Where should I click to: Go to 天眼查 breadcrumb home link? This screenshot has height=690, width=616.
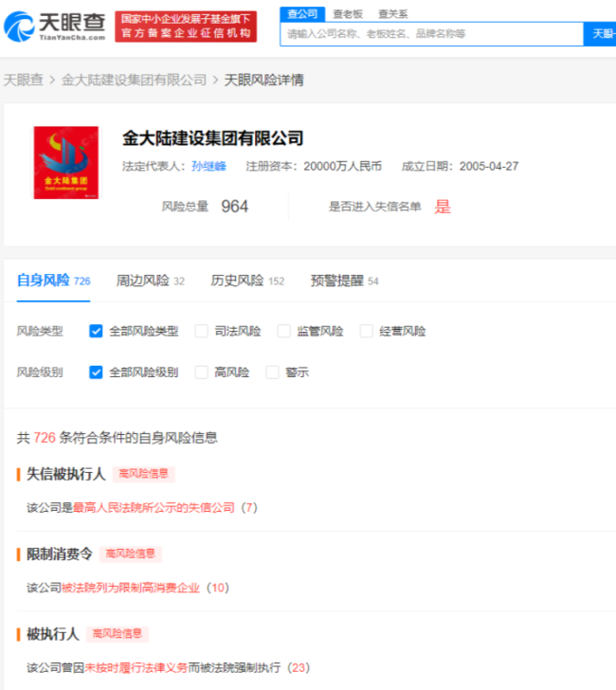[24, 80]
